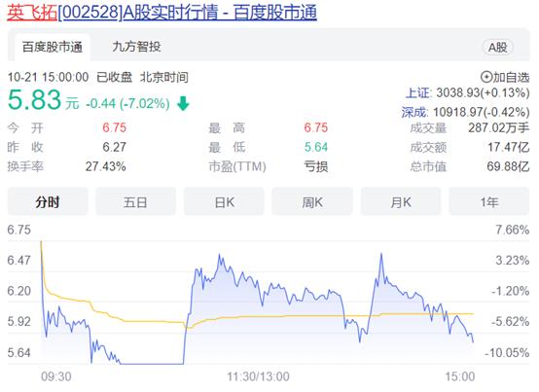Click the 7.66% percent axis label
Viewport: 539px width, 392px height.
512,230
